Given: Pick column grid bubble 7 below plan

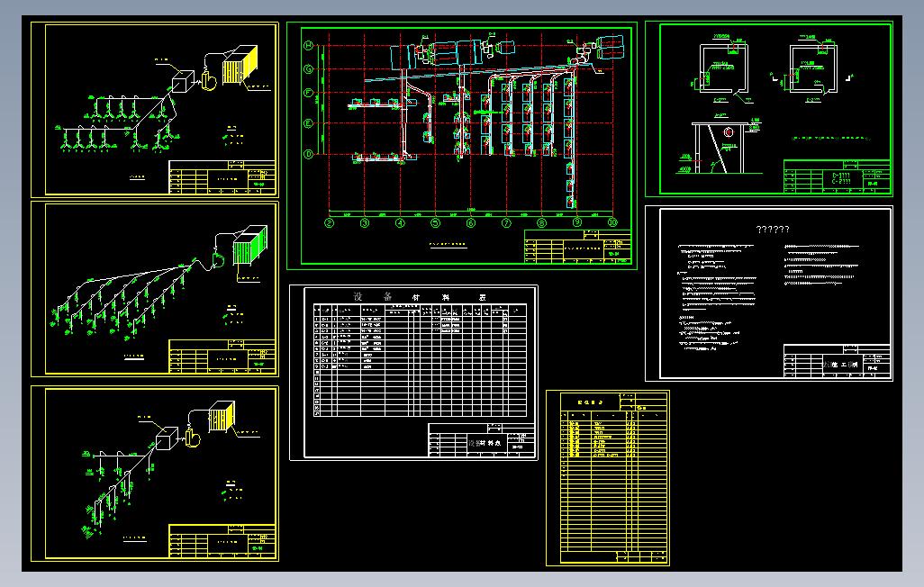Looking at the screenshot, I should (506, 222).
